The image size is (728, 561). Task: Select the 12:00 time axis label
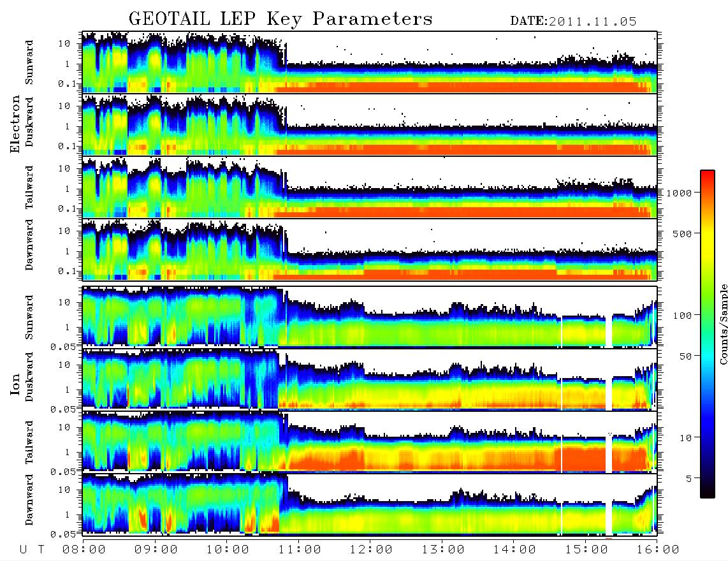(x=371, y=550)
